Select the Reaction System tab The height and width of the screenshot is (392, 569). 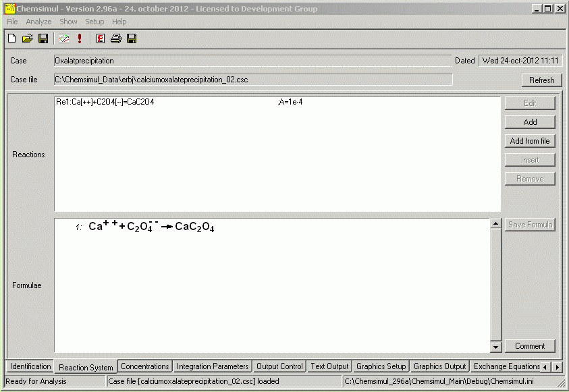tap(86, 367)
